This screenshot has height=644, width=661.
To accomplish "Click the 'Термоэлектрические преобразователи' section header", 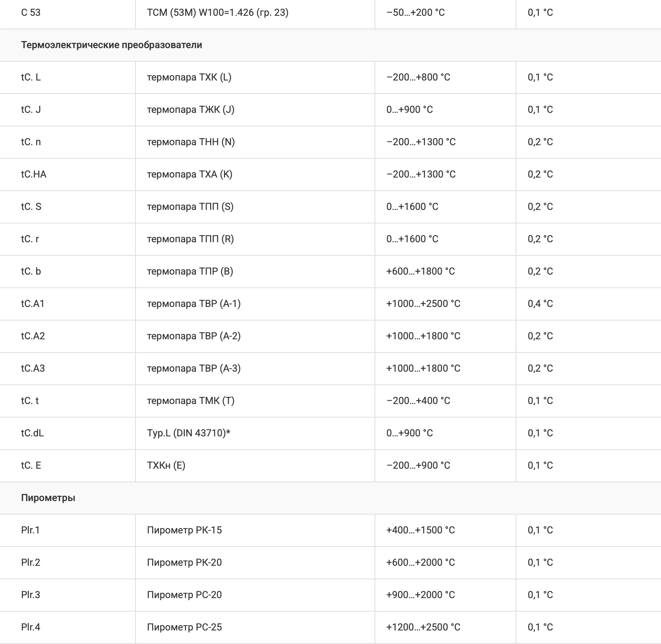I will coord(111,45).
